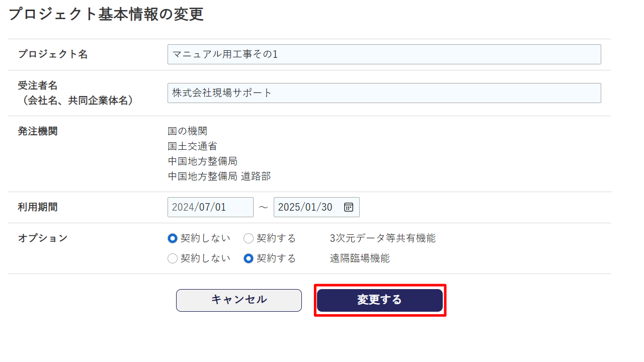Click the 国の機関 text line

tap(188, 131)
